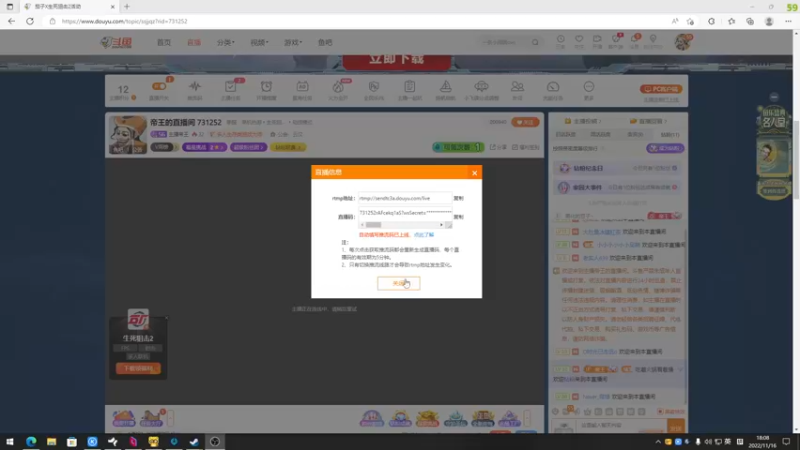Click the send button in chat input
800x450 pixels.
click(x=676, y=428)
